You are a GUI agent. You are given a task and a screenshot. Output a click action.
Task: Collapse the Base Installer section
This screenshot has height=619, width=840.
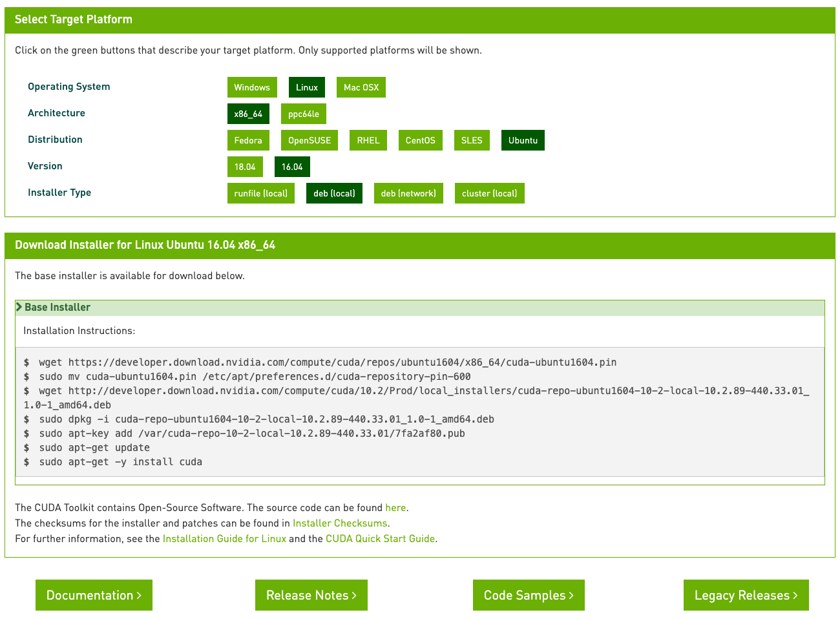tap(420, 308)
